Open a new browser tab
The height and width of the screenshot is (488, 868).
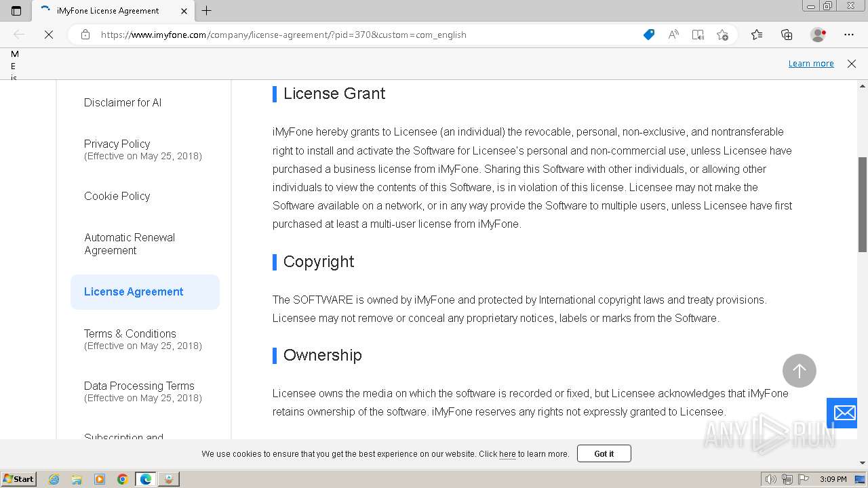pos(207,11)
